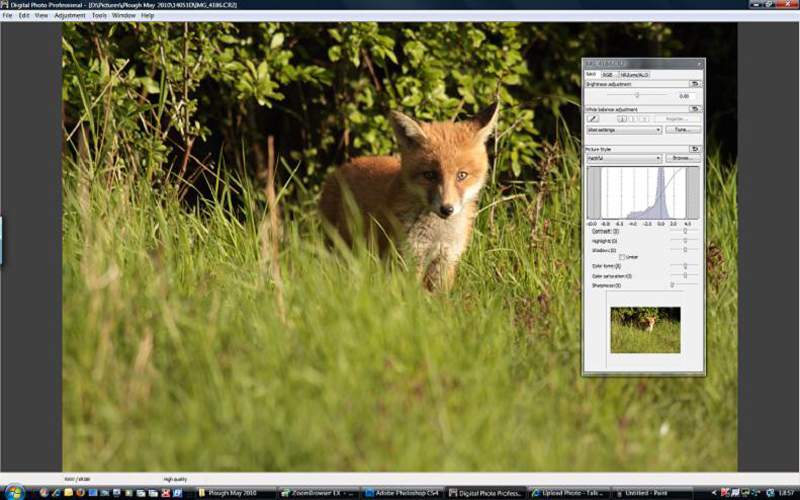This screenshot has width=800, height=500.
Task: Select the white balance eyedropper tool
Action: [593, 119]
